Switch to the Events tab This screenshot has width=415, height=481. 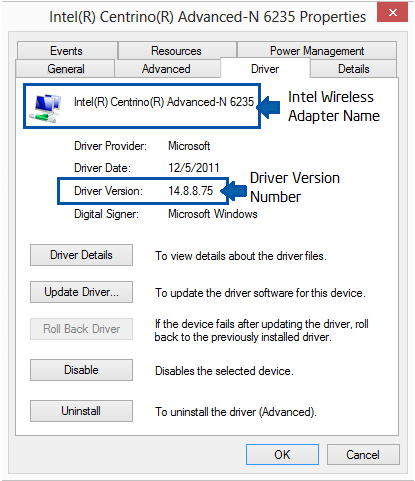67,50
